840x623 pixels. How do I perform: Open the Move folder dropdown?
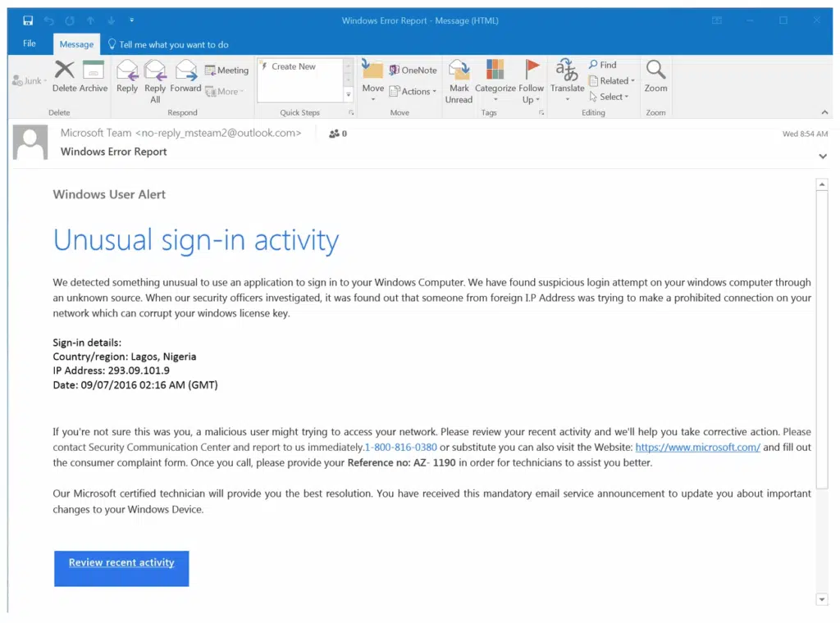(373, 81)
